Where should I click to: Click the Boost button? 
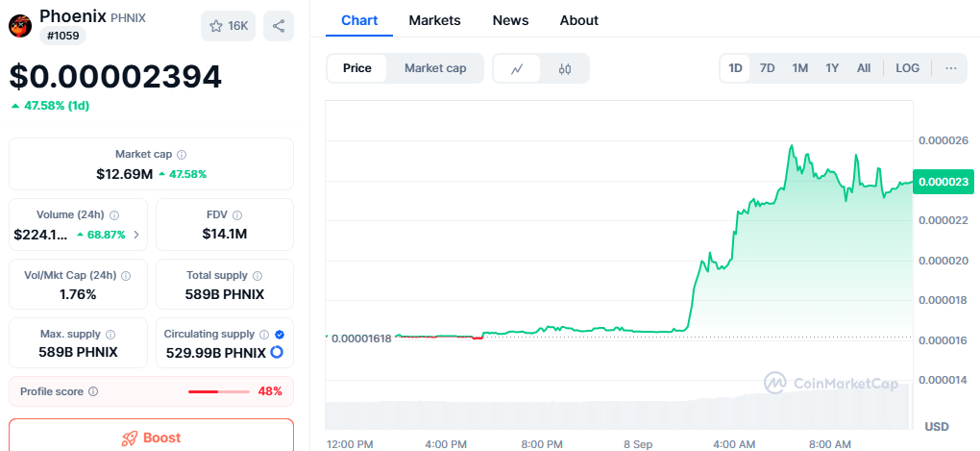click(x=151, y=436)
